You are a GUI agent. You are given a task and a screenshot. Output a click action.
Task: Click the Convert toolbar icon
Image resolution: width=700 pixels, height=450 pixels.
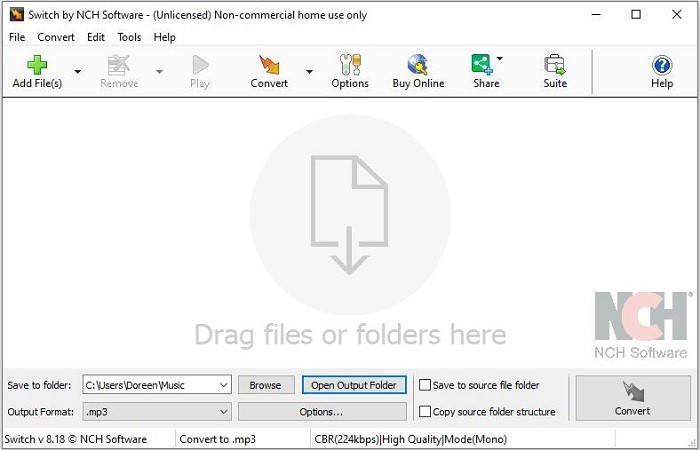pyautogui.click(x=269, y=65)
